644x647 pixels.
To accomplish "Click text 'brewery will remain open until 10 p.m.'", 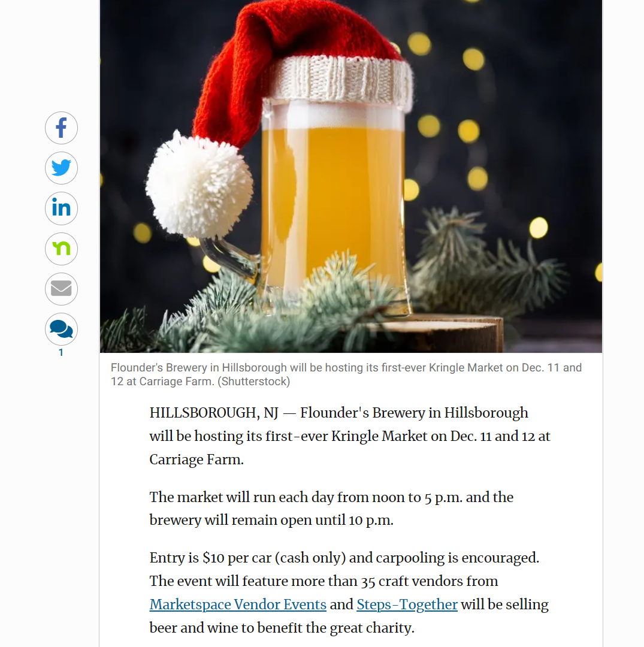I will (x=271, y=521).
